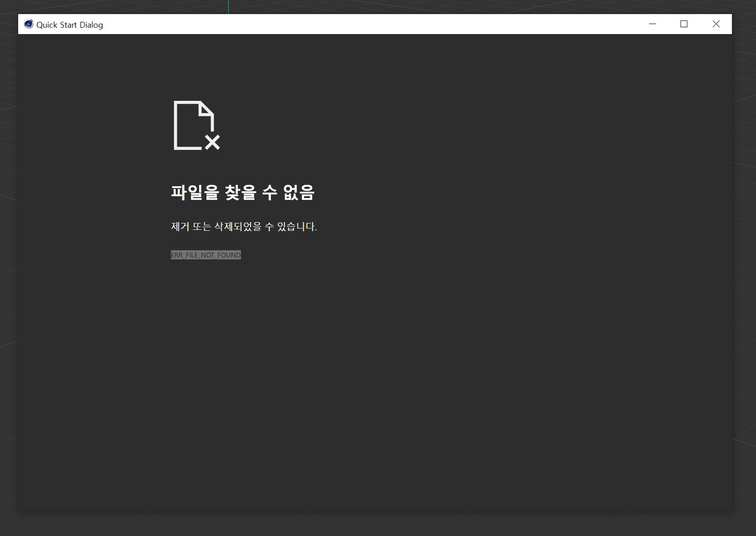
Task: Close the Quick Start Dialog window
Action: [716, 24]
